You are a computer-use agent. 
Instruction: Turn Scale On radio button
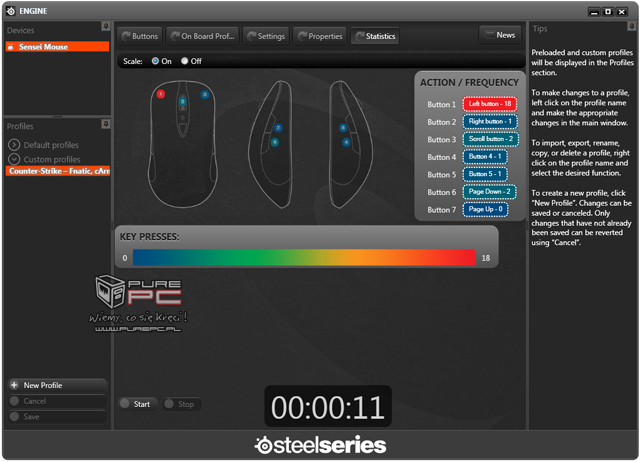[x=155, y=61]
